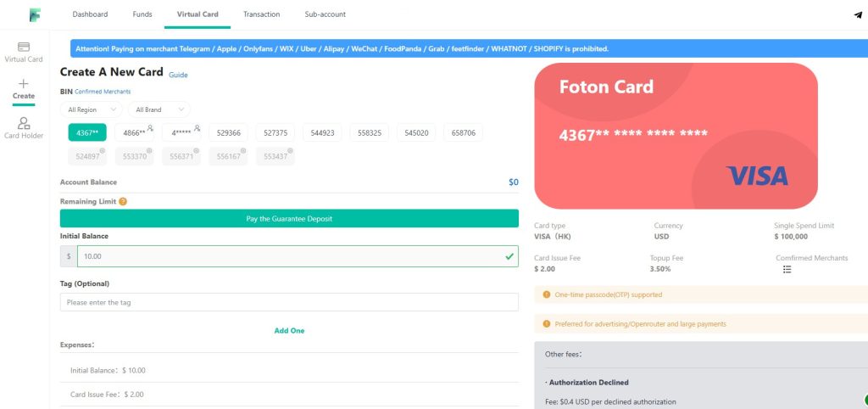Select BIN 544923
Image resolution: width=868 pixels, height=409 pixels.
point(322,133)
